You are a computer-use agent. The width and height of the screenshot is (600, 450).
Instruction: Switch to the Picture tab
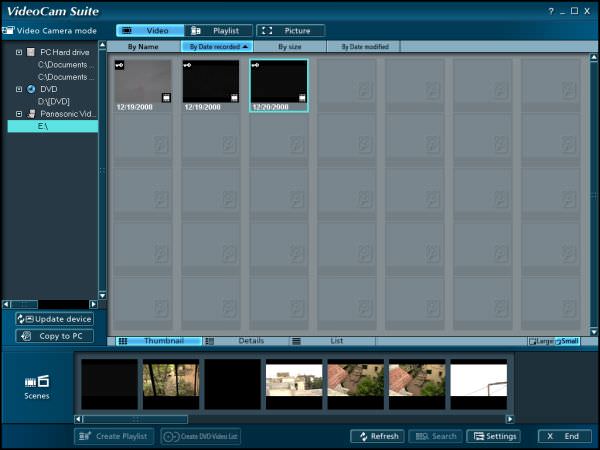click(291, 31)
